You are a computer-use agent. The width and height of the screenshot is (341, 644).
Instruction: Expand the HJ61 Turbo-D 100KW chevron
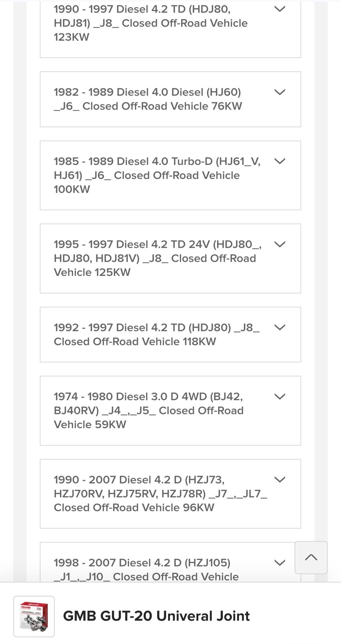[280, 161]
